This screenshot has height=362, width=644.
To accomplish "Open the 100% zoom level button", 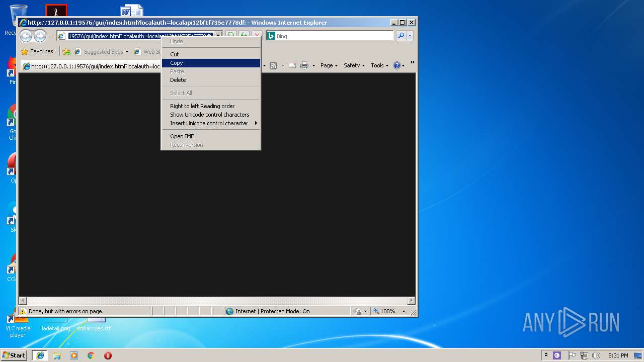I will point(385,311).
